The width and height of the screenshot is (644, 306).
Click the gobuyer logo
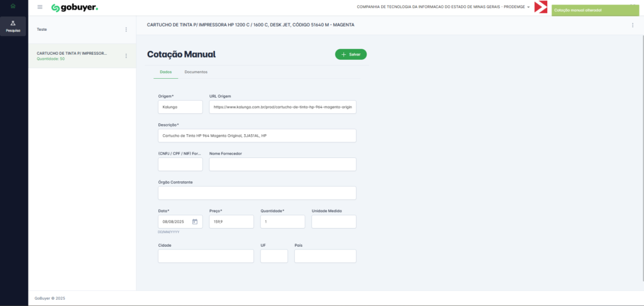pyautogui.click(x=74, y=8)
